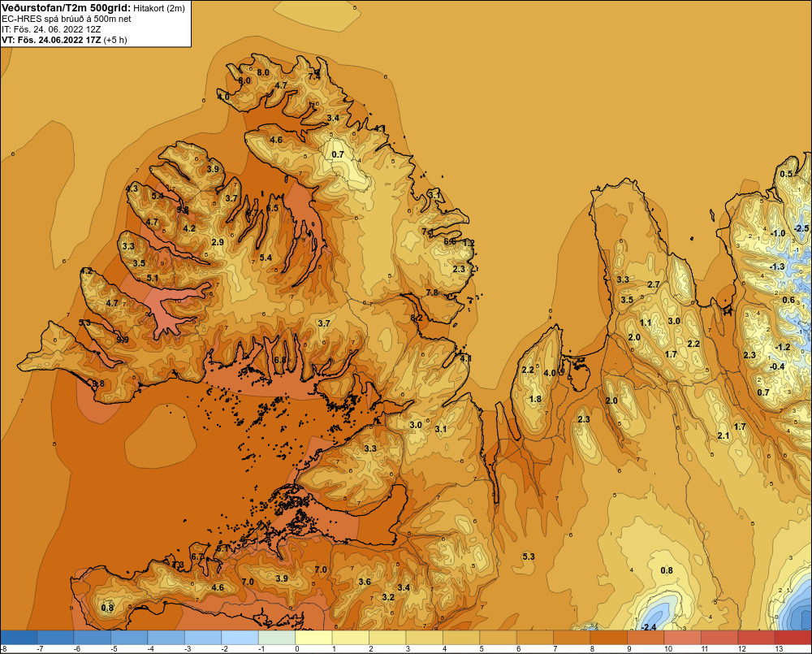Click the '(+5 h)' forecast offset text
This screenshot has width=812, height=654.
point(115,40)
